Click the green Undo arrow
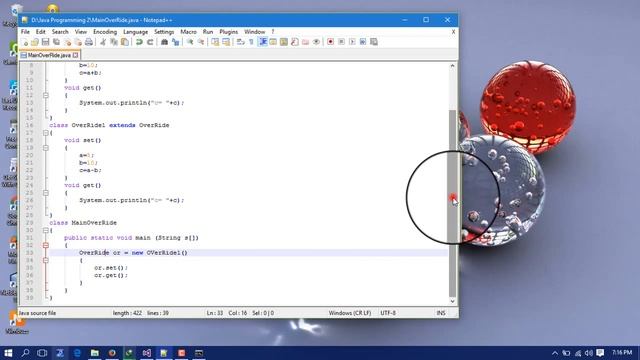The width and height of the screenshot is (640, 360). [x=139, y=42]
